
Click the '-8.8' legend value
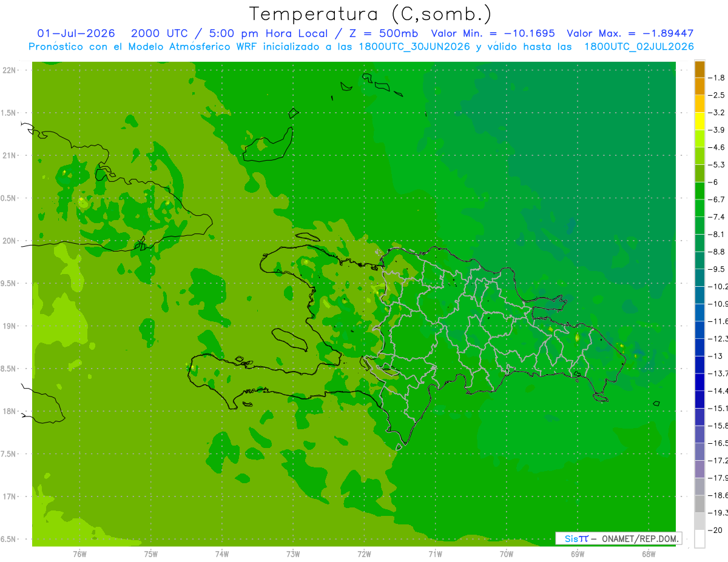pos(716,252)
